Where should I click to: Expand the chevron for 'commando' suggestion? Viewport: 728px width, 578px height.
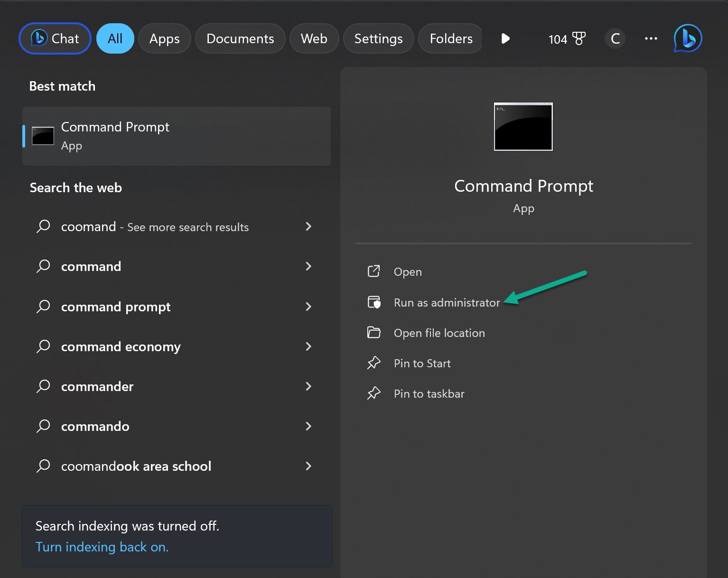click(x=308, y=426)
